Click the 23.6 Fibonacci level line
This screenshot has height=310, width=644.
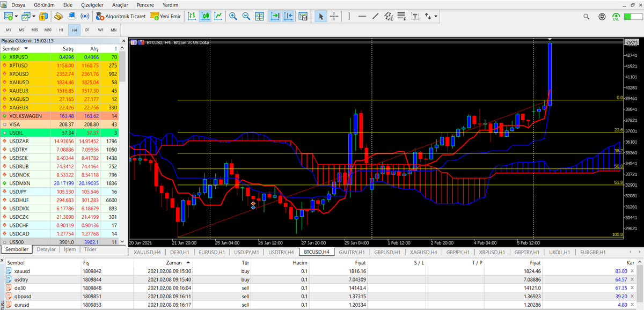(400, 132)
